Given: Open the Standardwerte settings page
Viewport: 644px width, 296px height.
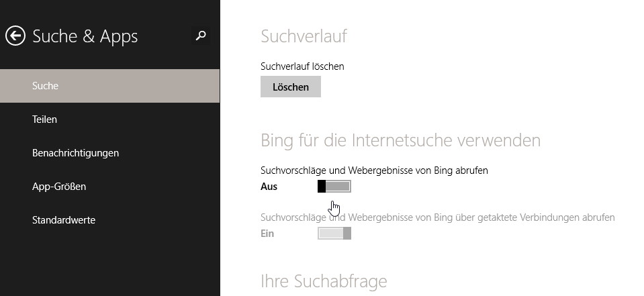Looking at the screenshot, I should point(109,220).
